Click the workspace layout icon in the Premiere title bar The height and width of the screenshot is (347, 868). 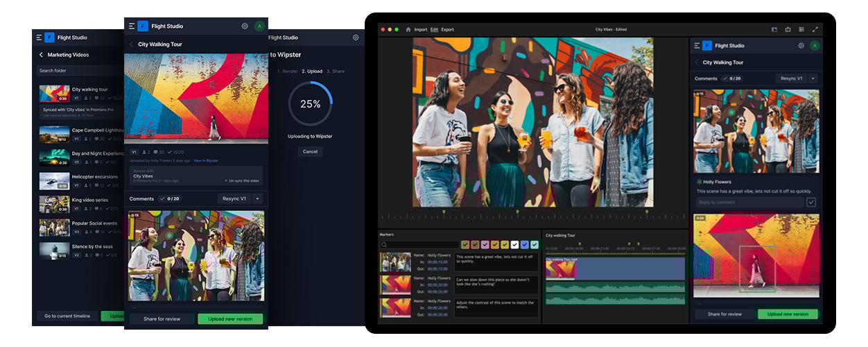tap(774, 29)
